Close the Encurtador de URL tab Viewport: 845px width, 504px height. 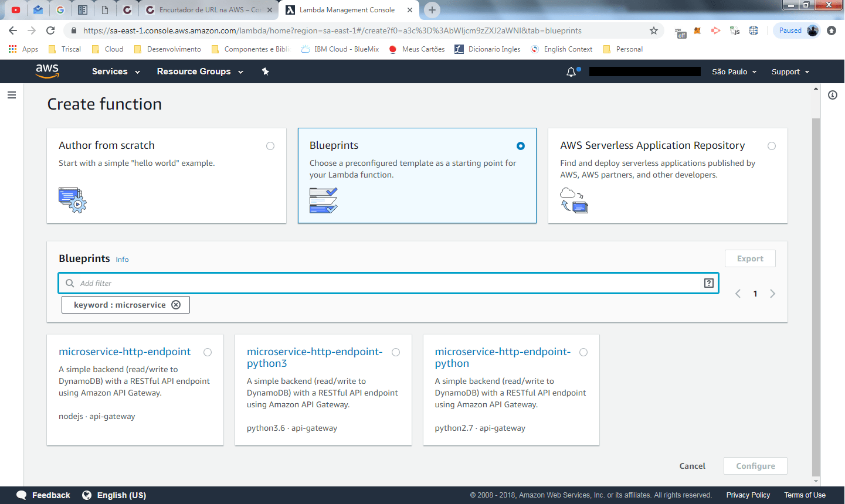269,10
